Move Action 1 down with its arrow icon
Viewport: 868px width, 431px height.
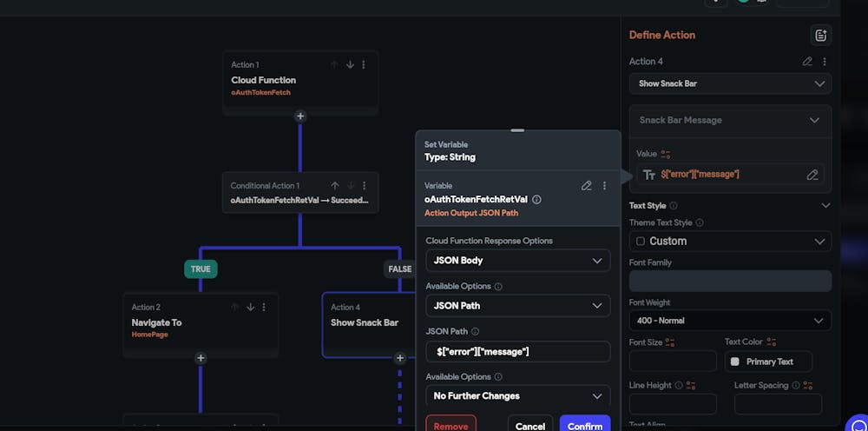coord(350,64)
